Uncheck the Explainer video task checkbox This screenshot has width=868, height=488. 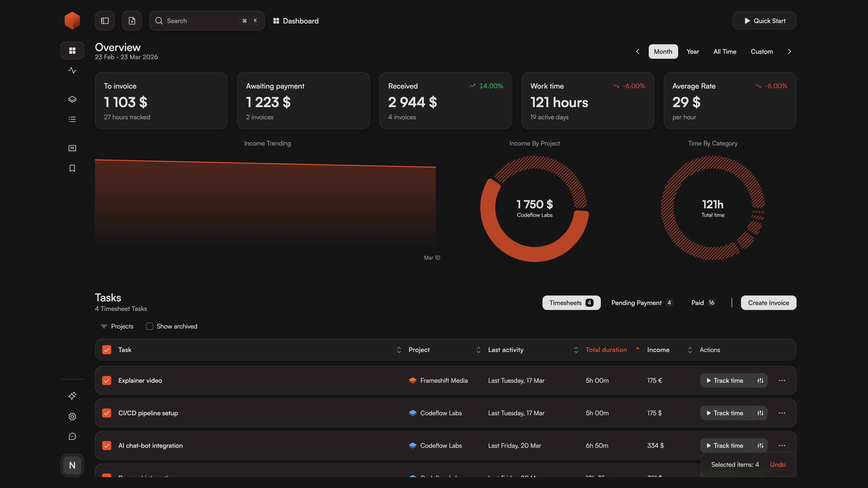coord(106,380)
